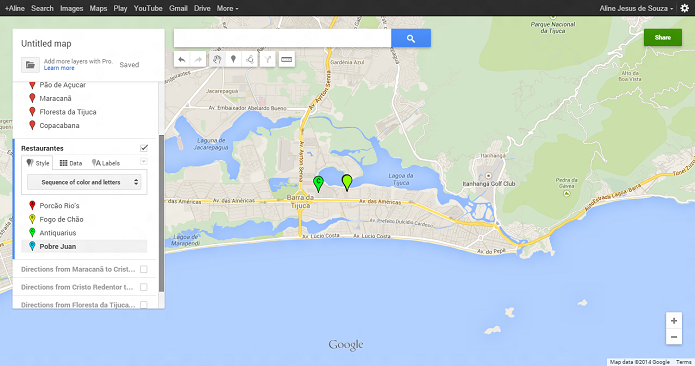The image size is (695, 366).
Task: Select the draw a line tool
Action: click(250, 59)
